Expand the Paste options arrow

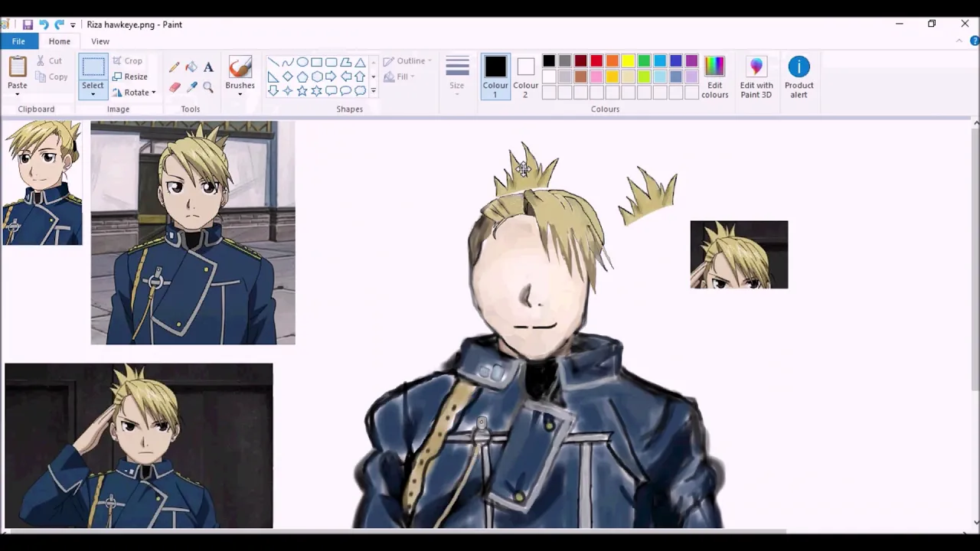pos(17,94)
